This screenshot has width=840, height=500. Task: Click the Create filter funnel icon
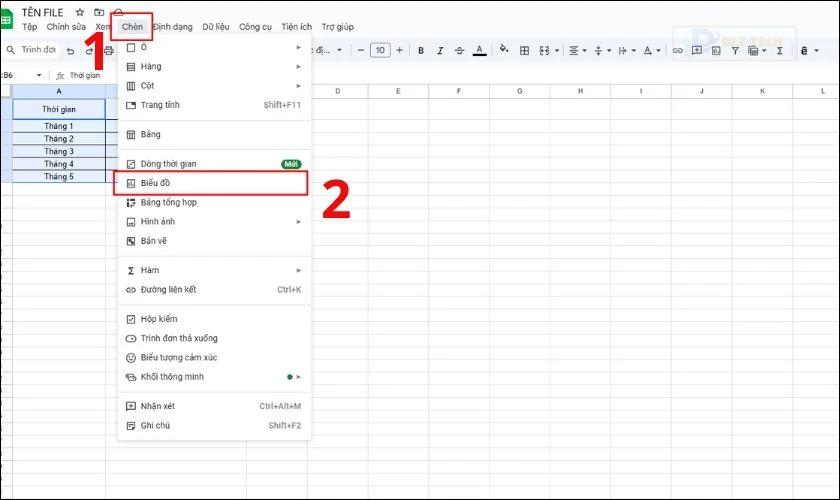coord(736,50)
